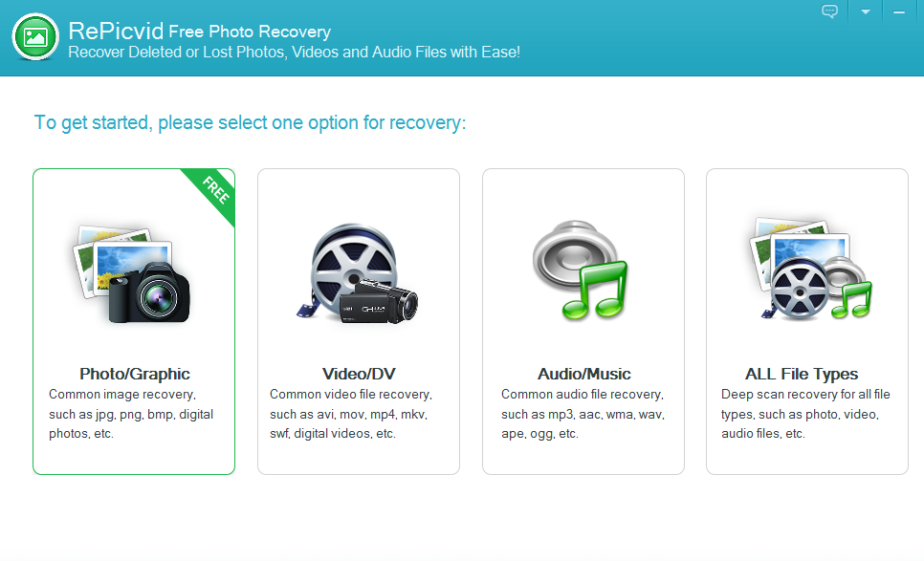Image resolution: width=924 pixels, height=561 pixels.
Task: Click the Common audio file recovery description
Action: 583,414
